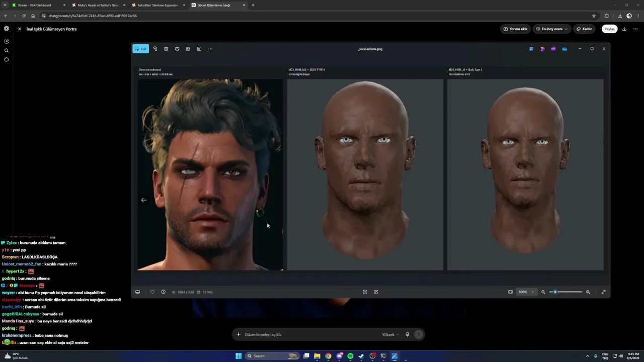Open the Yüksek quality dropdown
This screenshot has width=644, height=362.
(390, 334)
